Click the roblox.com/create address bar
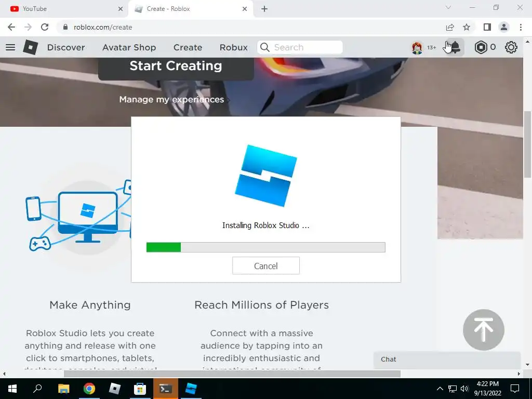 click(251, 27)
